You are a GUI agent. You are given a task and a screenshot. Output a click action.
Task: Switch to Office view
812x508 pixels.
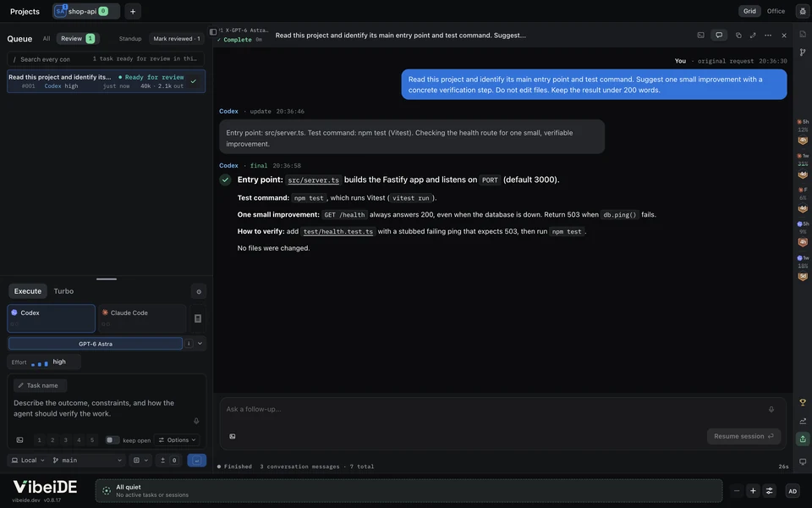pyautogui.click(x=776, y=11)
